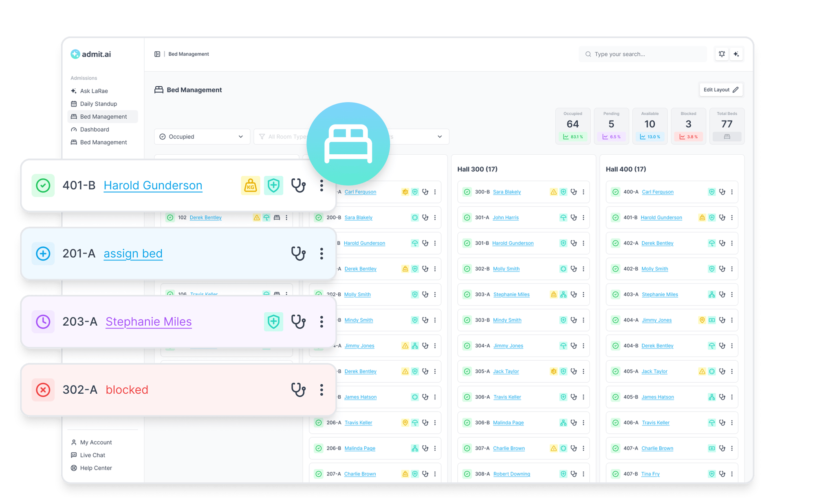Click the KG weight icon on 401-B card
The height and width of the screenshot is (504, 815).
pos(250,186)
